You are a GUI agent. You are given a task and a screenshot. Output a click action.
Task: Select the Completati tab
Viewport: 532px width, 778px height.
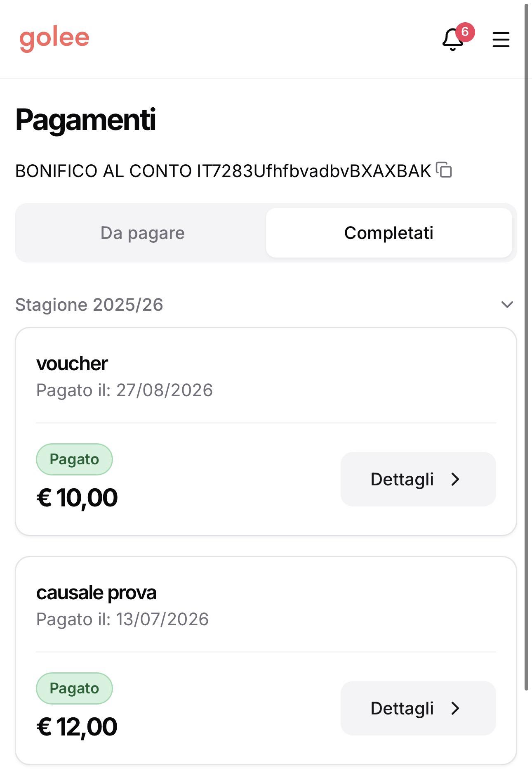pyautogui.click(x=389, y=233)
